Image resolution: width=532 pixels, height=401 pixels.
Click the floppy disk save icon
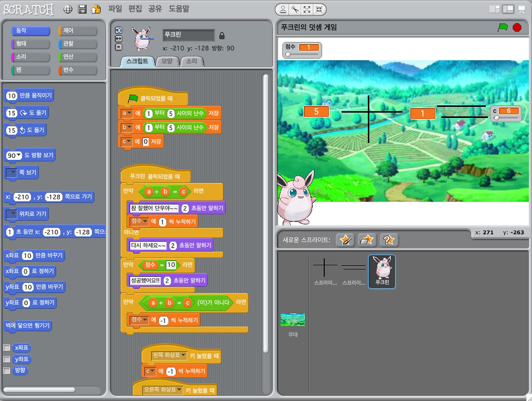82,9
